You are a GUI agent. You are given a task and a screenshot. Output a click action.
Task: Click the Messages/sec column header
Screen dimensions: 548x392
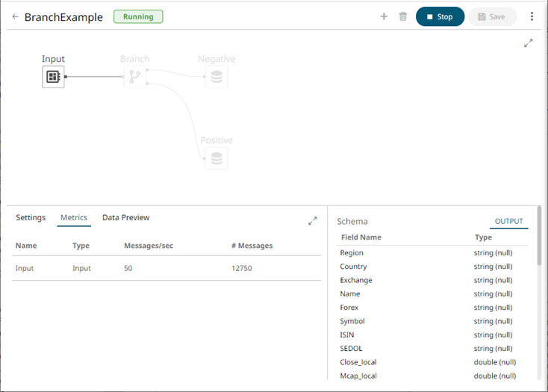coord(147,246)
